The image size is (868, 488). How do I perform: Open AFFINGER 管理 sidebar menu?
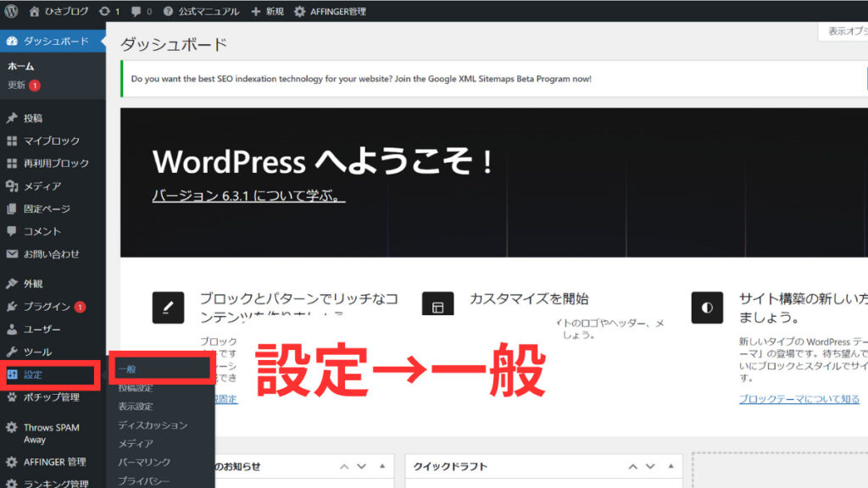coord(53,462)
